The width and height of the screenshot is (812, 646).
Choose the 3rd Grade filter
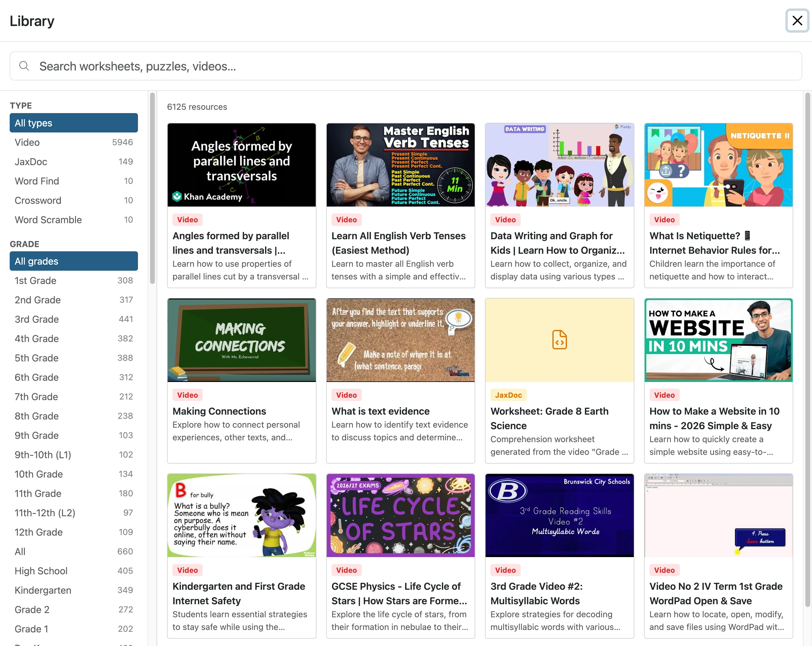[74, 319]
